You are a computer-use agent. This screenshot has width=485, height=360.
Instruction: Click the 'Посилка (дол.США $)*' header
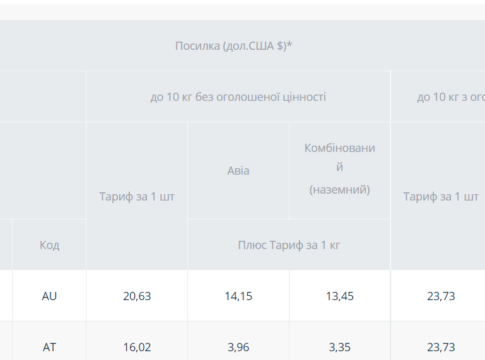pyautogui.click(x=233, y=46)
